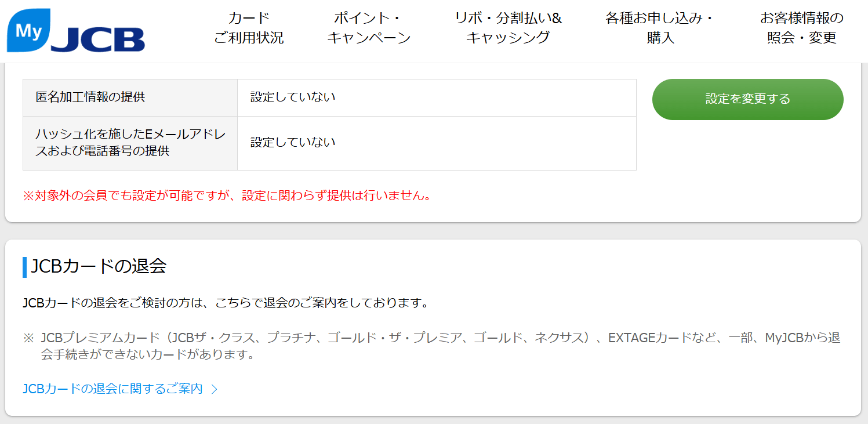Open the リボ・分割払い&キャッシング menu
The image size is (868, 424).
(x=509, y=28)
